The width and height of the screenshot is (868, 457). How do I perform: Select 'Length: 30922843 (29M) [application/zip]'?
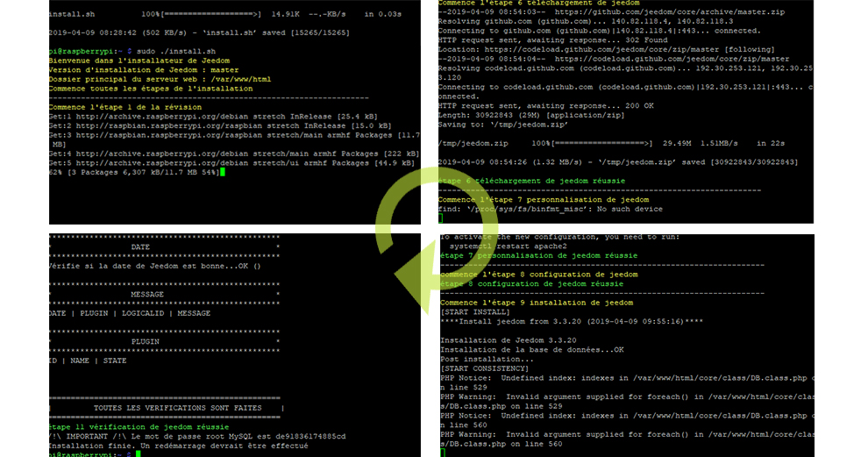coord(530,115)
